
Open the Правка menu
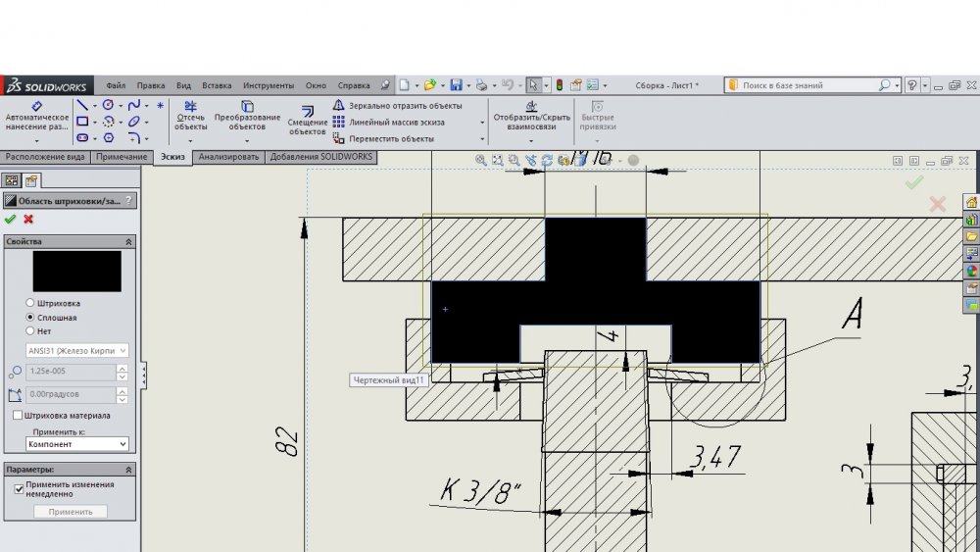(151, 85)
